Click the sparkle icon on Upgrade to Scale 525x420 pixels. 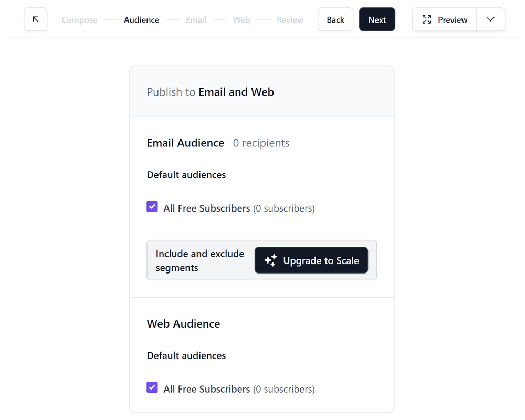270,260
